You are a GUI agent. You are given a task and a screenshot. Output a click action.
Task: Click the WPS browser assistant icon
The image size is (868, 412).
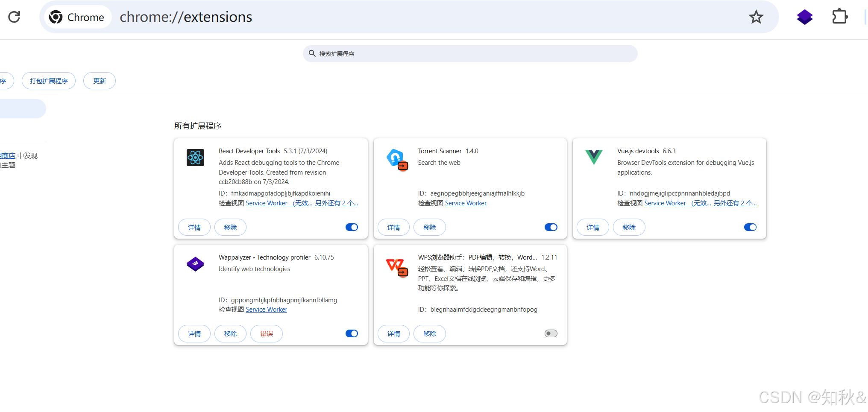tap(397, 267)
